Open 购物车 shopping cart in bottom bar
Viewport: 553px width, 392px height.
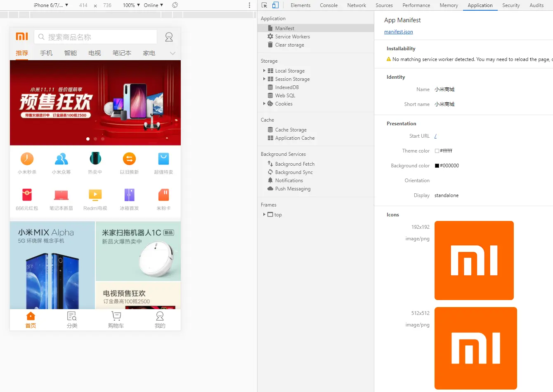[116, 320]
